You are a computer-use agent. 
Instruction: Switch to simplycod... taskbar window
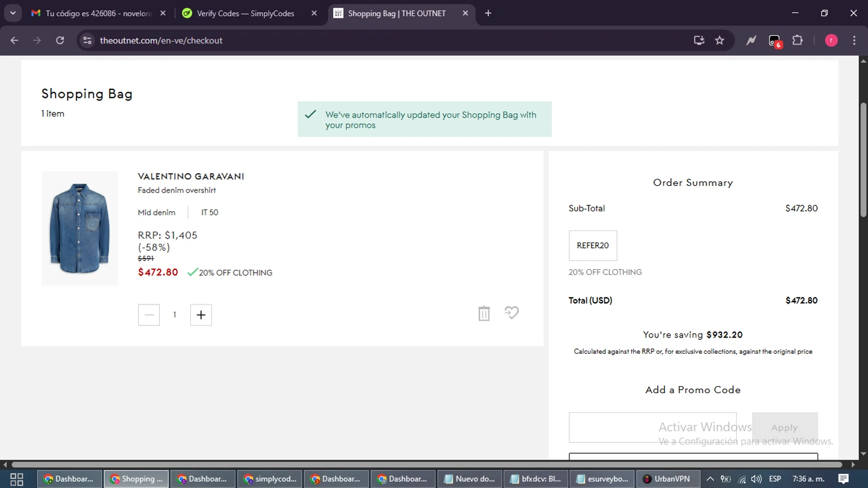pyautogui.click(x=270, y=479)
